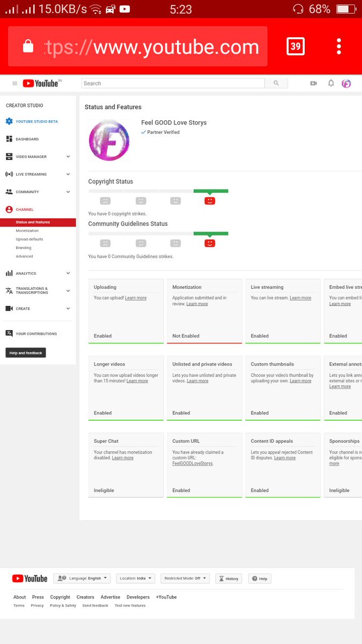Open Dashboard in Creator Studio
This screenshot has width=362, height=644.
click(x=27, y=139)
